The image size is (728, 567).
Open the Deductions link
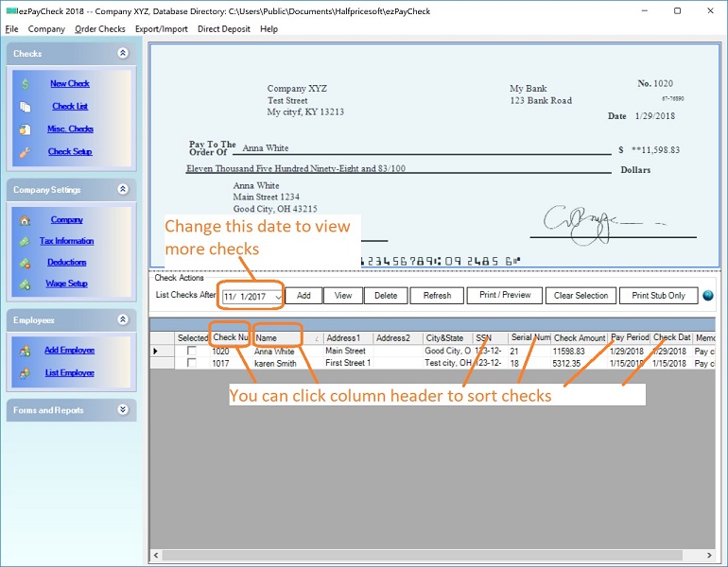(67, 263)
